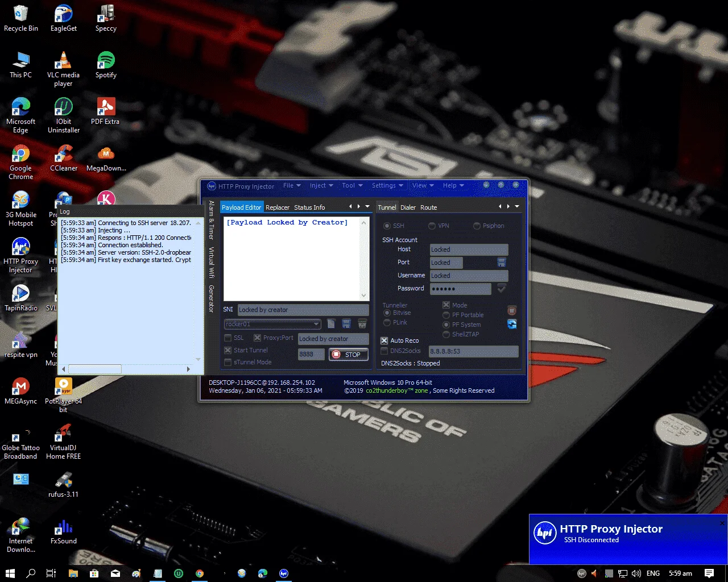Viewport: 728px width, 582px height.
Task: Click the save icon beside the rocker01 box
Action: coord(346,324)
